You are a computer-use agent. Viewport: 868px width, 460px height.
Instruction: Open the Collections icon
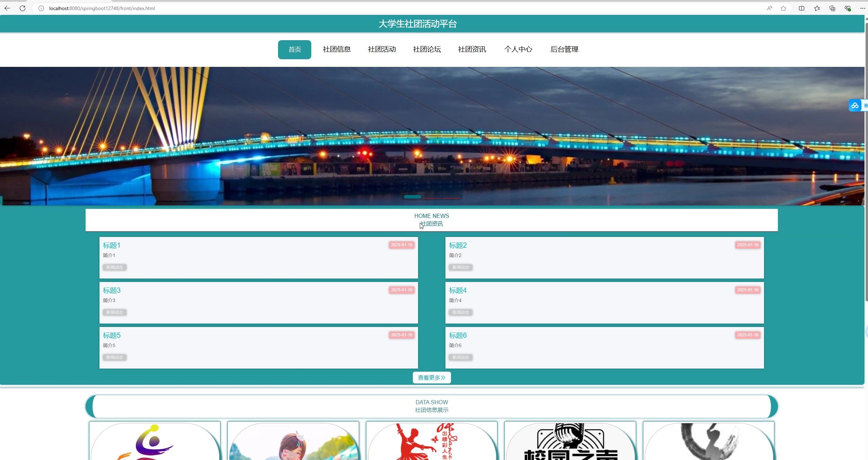tap(832, 8)
